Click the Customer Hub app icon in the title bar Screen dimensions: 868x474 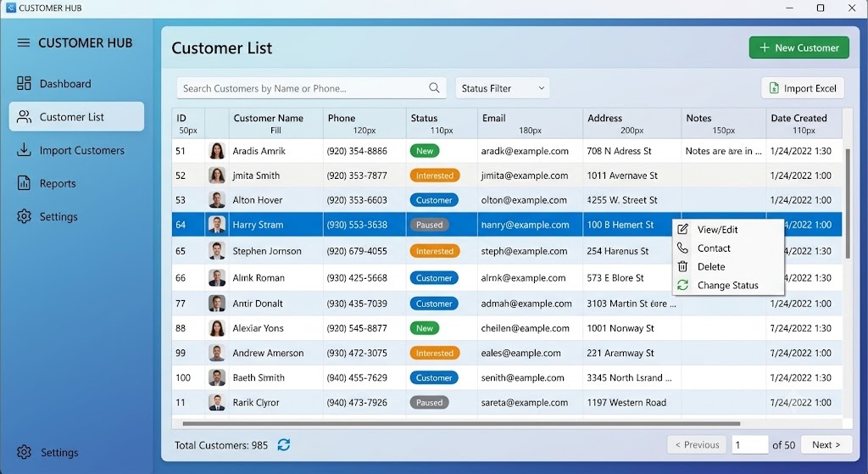pos(10,8)
